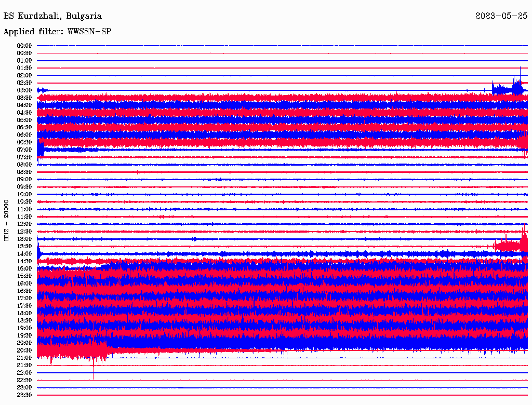This screenshot has width=532, height=405.
Task: Choose the 12:00 time label
Action: [24, 224]
